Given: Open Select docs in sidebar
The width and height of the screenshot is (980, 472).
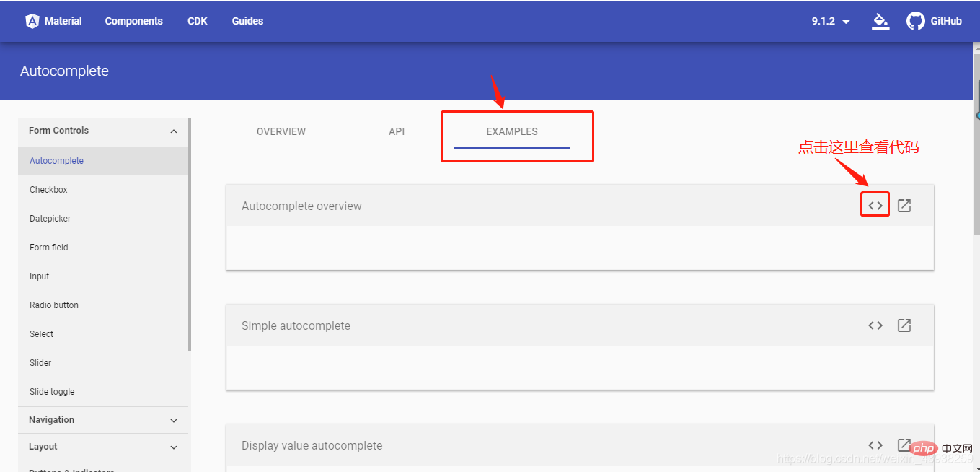Looking at the screenshot, I should (103, 334).
